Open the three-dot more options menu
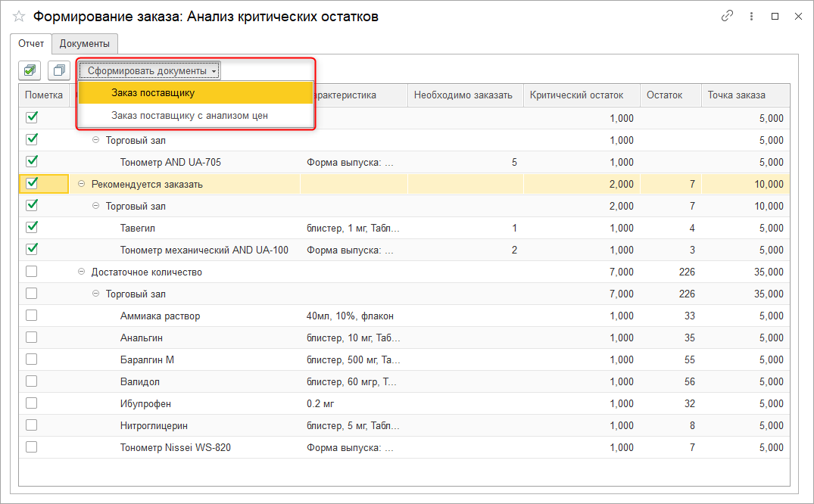 (751, 17)
